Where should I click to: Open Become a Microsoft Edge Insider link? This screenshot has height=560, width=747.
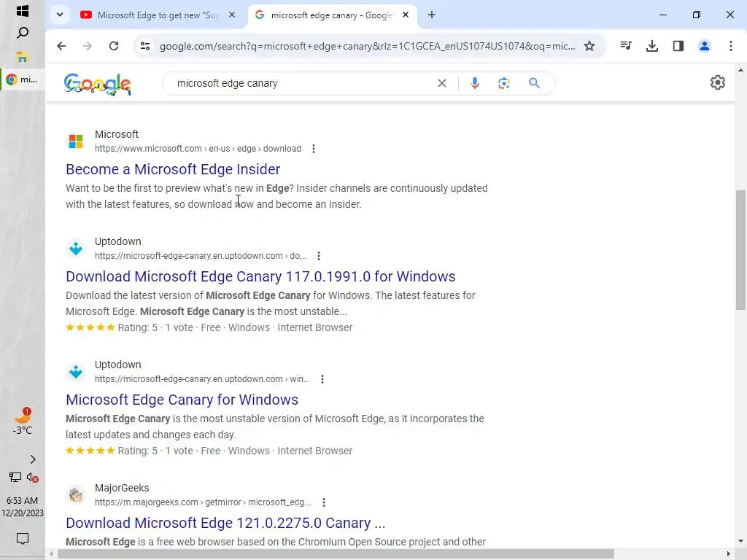(x=173, y=169)
